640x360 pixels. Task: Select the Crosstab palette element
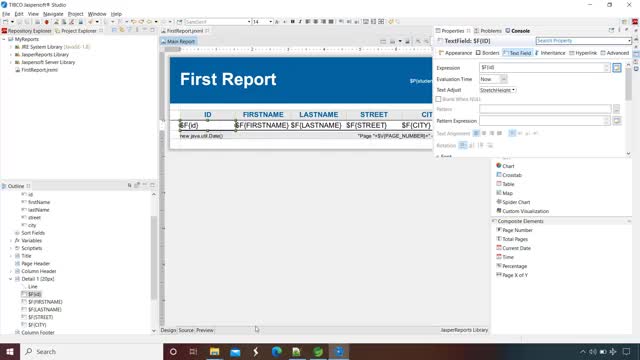[x=509, y=175]
